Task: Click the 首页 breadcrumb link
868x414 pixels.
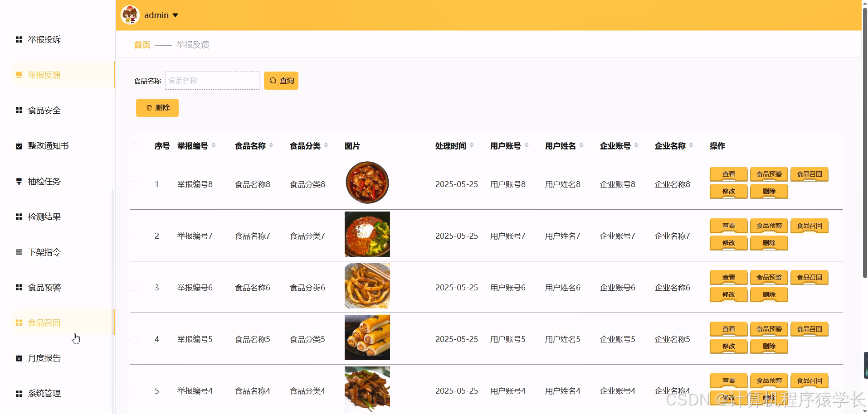Action: 141,44
